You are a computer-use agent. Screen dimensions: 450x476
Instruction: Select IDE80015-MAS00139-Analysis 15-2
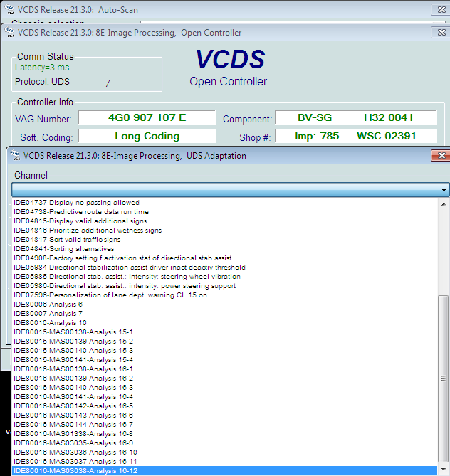coord(224,342)
